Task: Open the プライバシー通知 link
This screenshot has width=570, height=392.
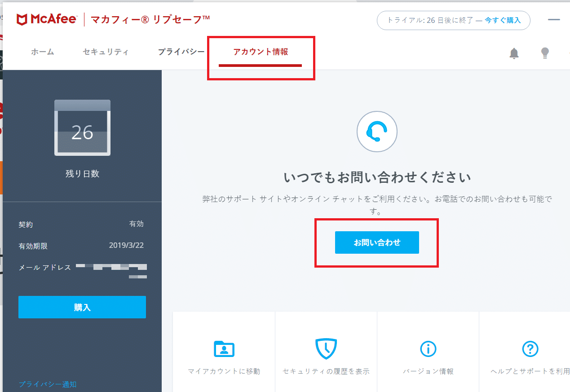Action: pos(48,384)
